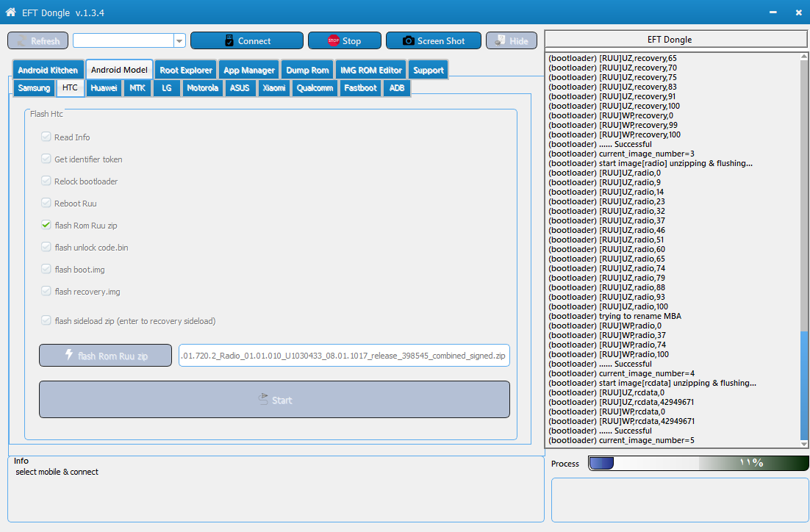Click the Process progress bar
The height and width of the screenshot is (532, 810).
point(698,463)
